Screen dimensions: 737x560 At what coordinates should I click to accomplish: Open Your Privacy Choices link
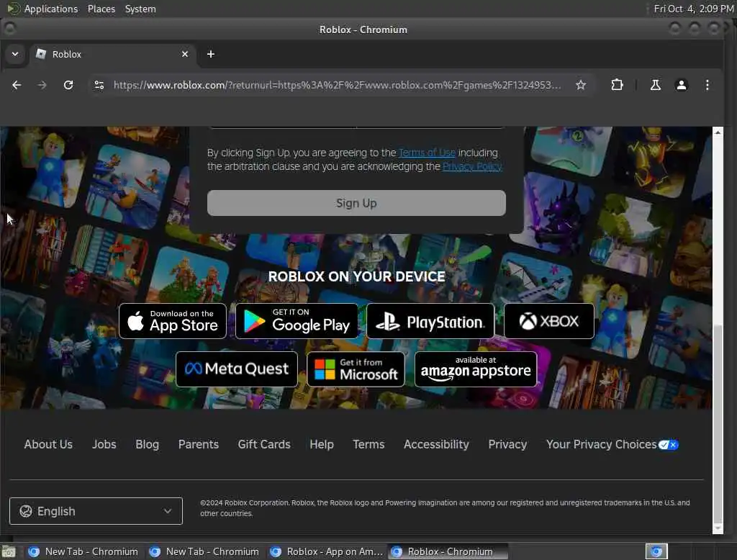[612, 444]
